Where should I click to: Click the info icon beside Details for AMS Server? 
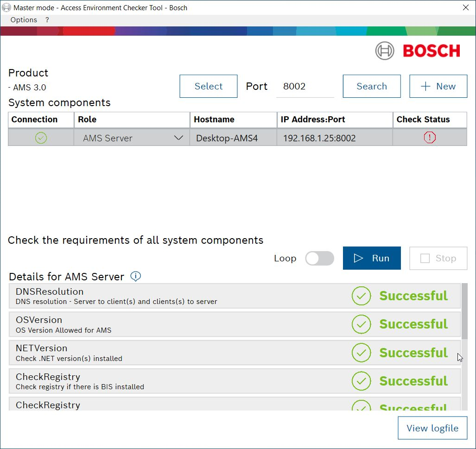click(x=135, y=277)
